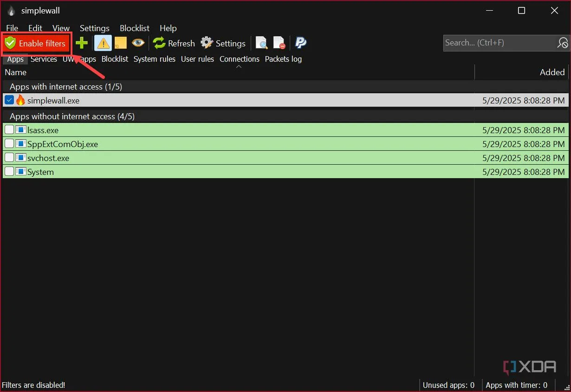Switch to the Apps tab

(x=15, y=59)
